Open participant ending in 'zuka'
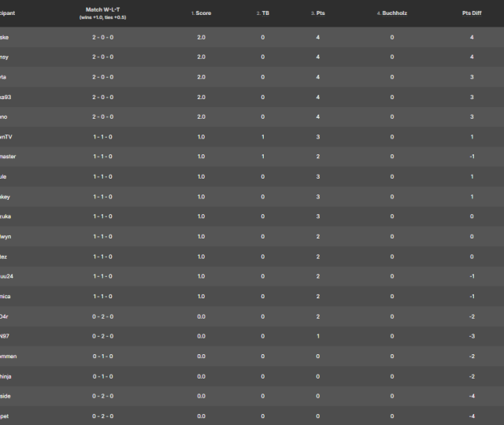This screenshot has height=425, width=504. click(x=6, y=216)
